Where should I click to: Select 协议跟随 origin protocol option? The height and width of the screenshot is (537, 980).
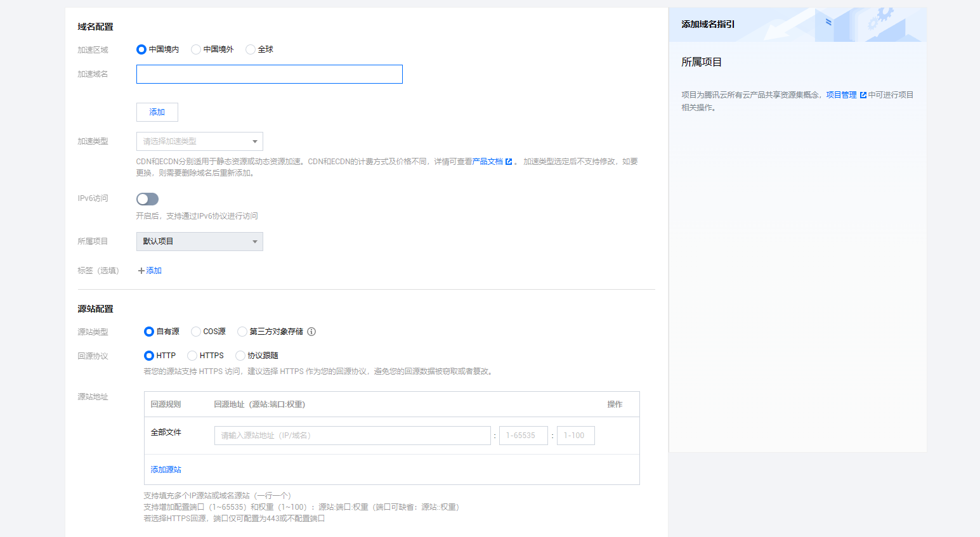pos(240,356)
